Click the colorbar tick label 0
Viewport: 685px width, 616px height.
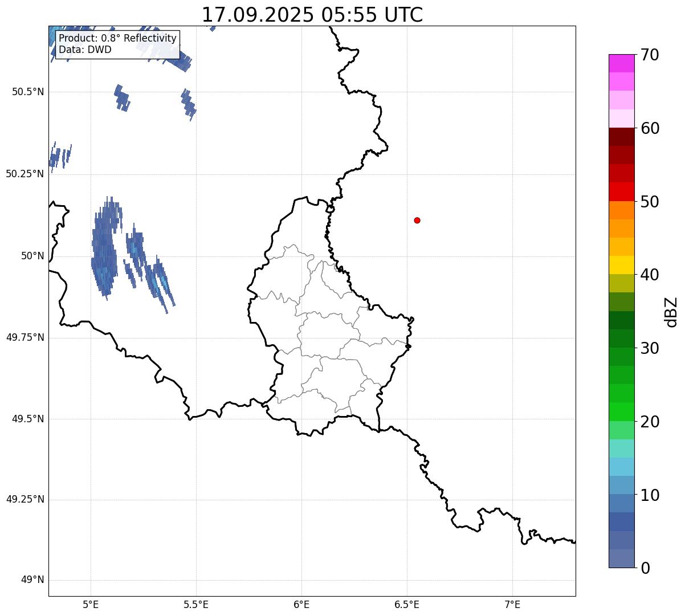pos(645,568)
